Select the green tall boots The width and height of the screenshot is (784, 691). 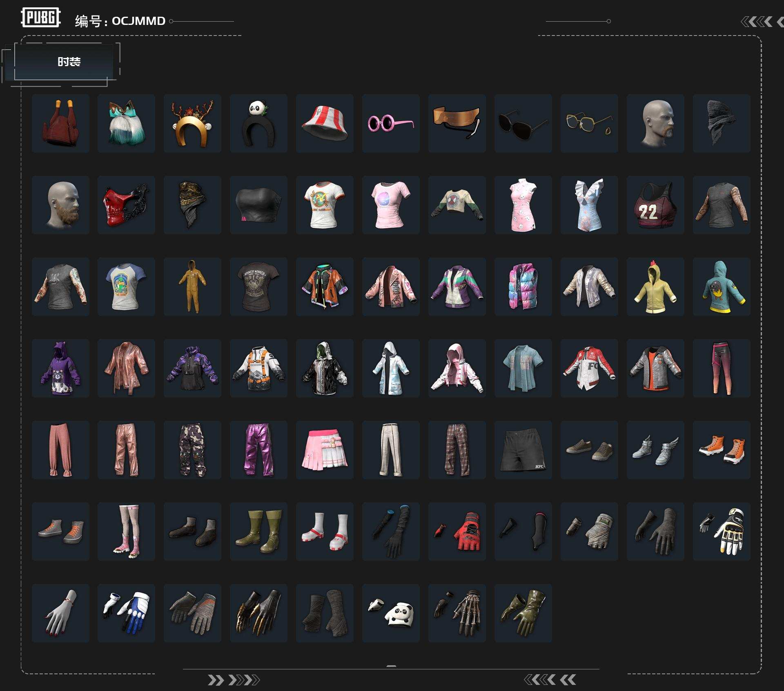pos(259,531)
